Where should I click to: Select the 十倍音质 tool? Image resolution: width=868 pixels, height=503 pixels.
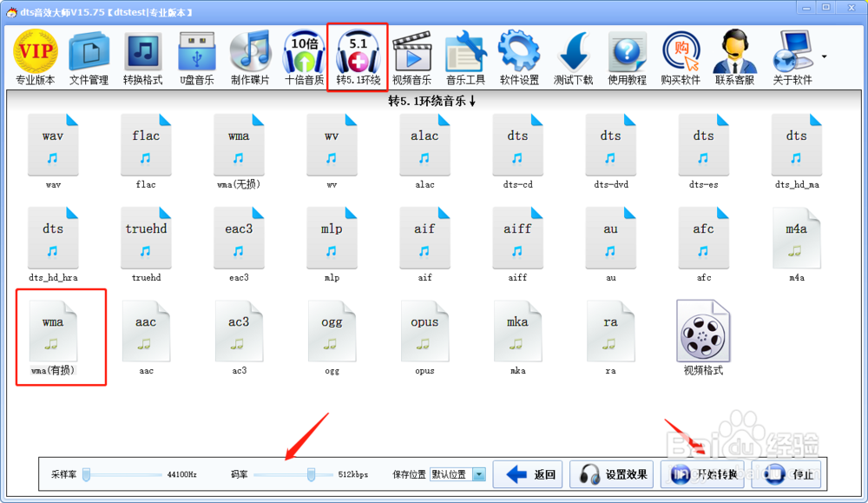click(x=304, y=57)
